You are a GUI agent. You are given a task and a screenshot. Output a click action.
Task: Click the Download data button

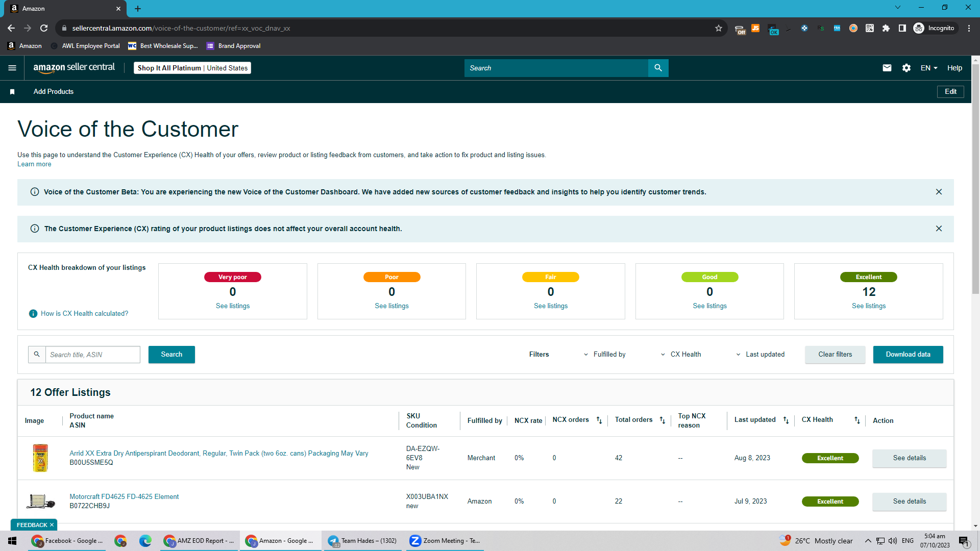908,355
